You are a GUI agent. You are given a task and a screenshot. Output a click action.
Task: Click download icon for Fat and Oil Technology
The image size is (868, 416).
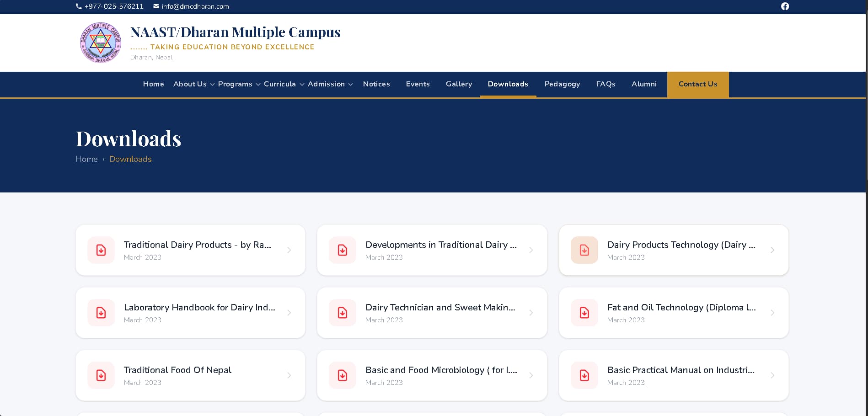584,313
